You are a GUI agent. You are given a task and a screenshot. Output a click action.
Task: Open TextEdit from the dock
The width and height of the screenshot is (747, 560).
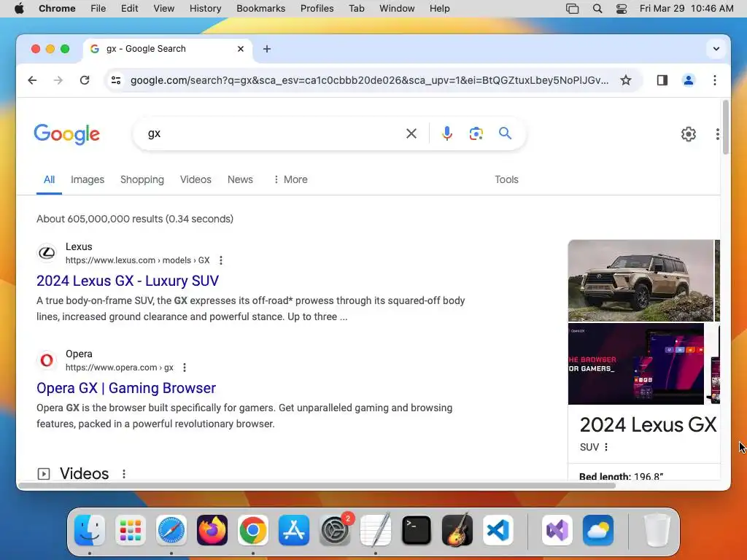[x=376, y=530]
